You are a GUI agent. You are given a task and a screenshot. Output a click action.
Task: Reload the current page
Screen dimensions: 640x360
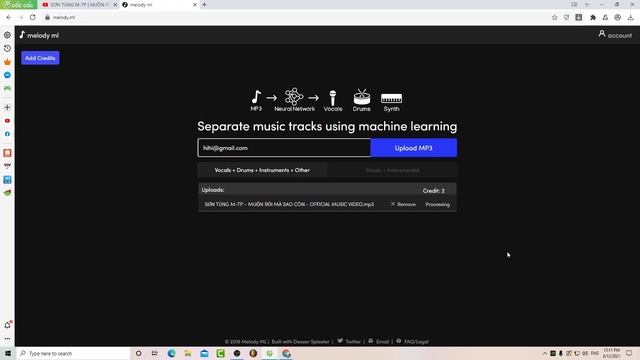[x=33, y=18]
